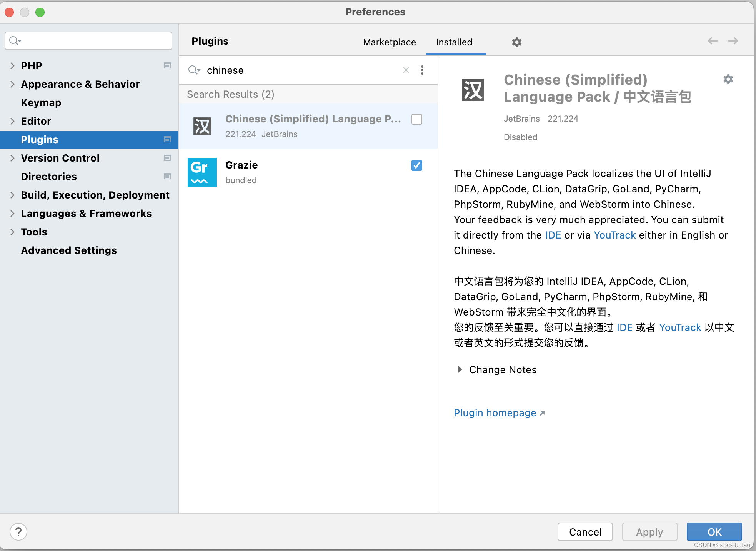The image size is (756, 551).
Task: Switch to the Marketplace tab
Action: click(389, 42)
